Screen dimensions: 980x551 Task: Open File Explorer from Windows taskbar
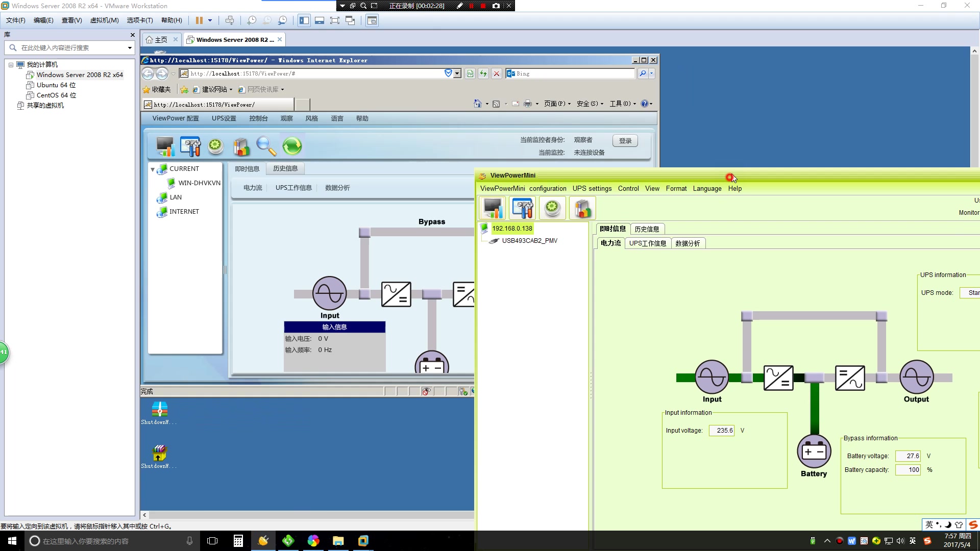pos(338,541)
